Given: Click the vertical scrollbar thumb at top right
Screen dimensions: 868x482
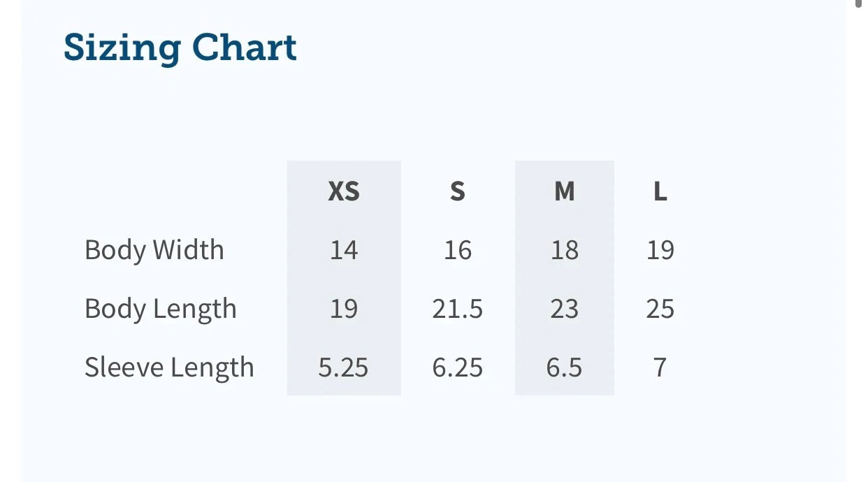Looking at the screenshot, I should [859, 3].
